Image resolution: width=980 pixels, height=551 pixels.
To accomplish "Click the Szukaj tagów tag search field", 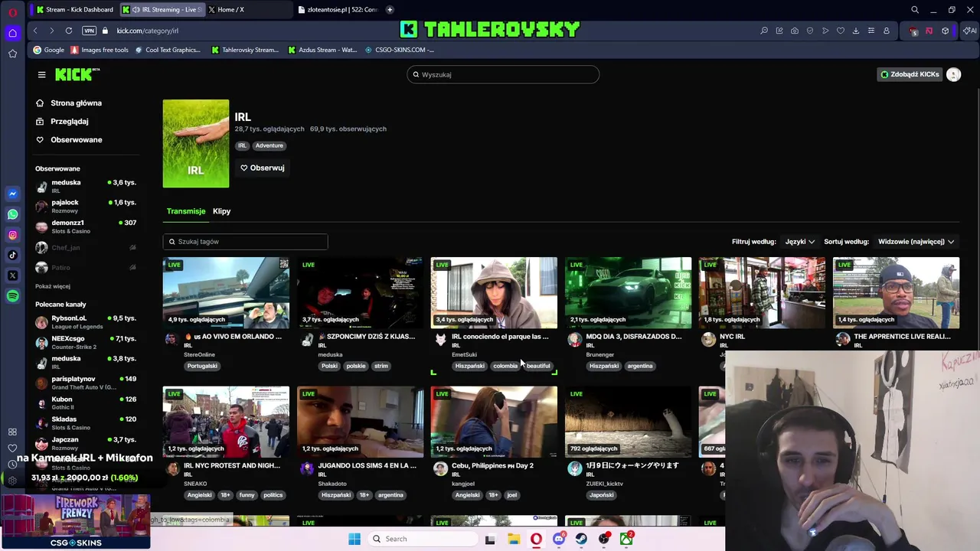I will click(x=245, y=242).
